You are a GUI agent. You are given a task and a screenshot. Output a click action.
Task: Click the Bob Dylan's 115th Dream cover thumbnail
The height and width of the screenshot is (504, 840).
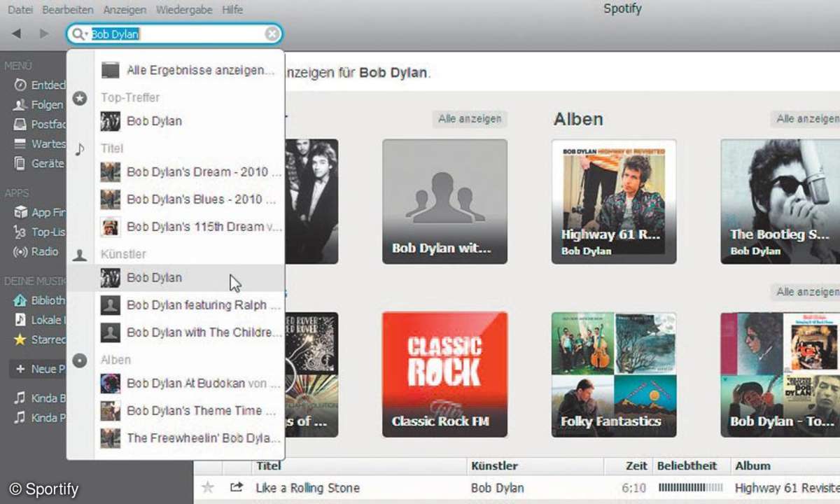coord(111,227)
